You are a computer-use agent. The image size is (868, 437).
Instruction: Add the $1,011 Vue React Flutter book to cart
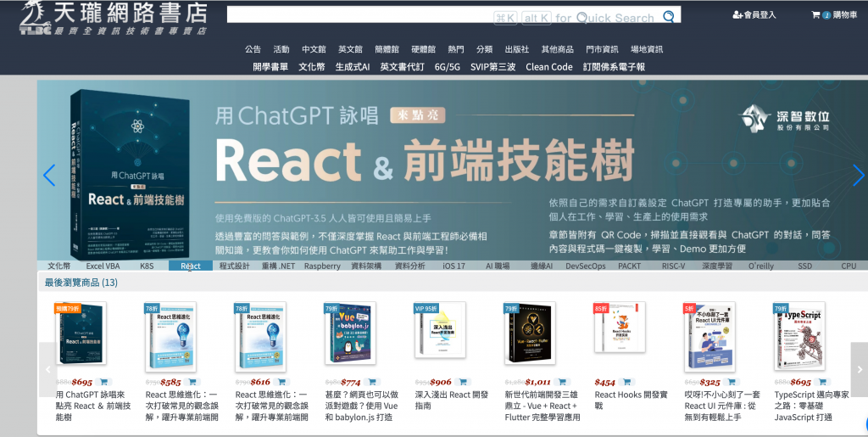pos(562,382)
